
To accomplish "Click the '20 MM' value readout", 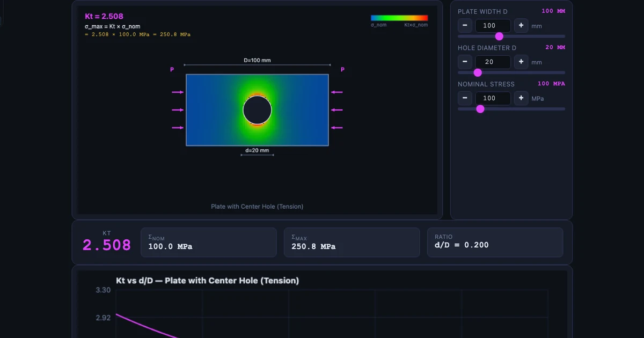I will point(555,47).
